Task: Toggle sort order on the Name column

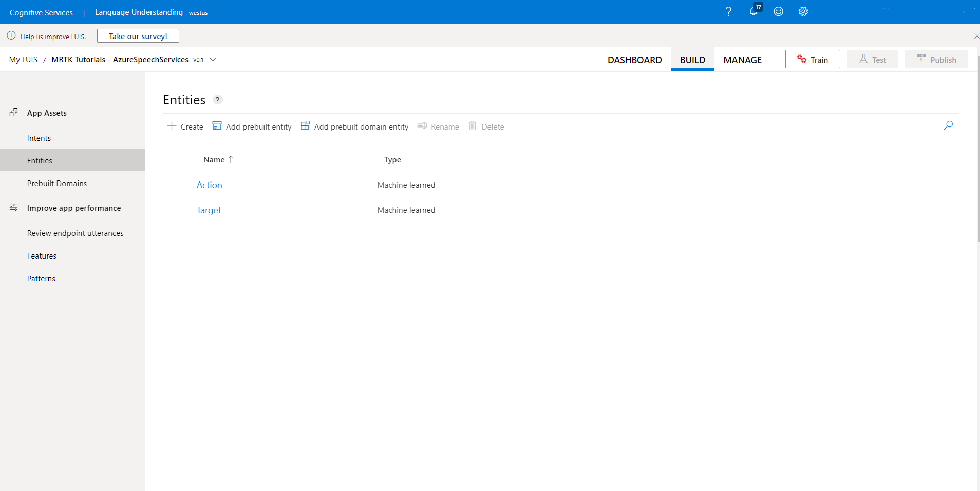Action: tap(230, 159)
